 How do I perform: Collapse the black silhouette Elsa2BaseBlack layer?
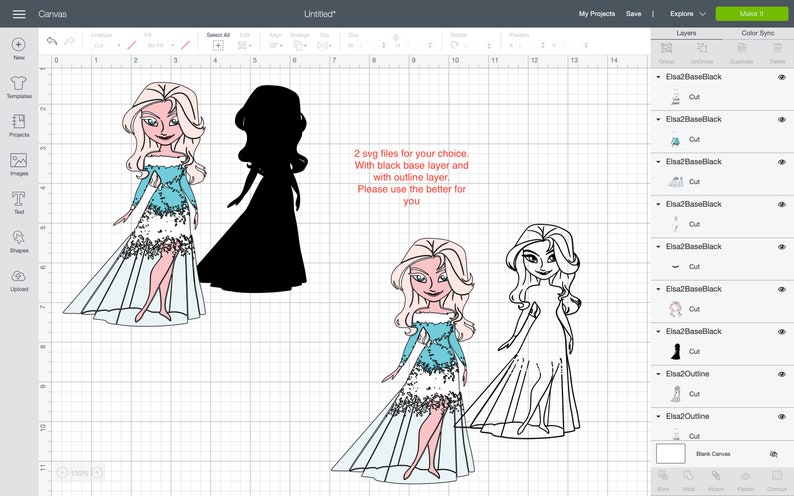(658, 332)
